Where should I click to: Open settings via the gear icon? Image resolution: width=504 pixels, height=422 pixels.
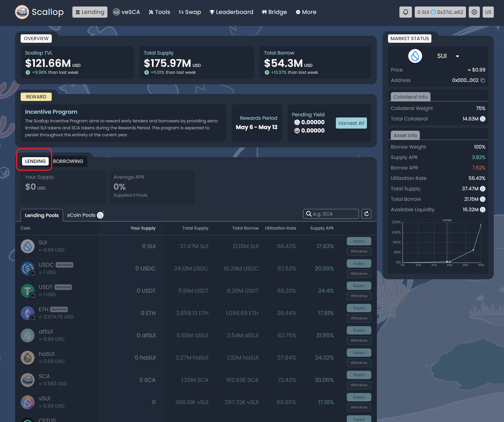[x=474, y=12]
